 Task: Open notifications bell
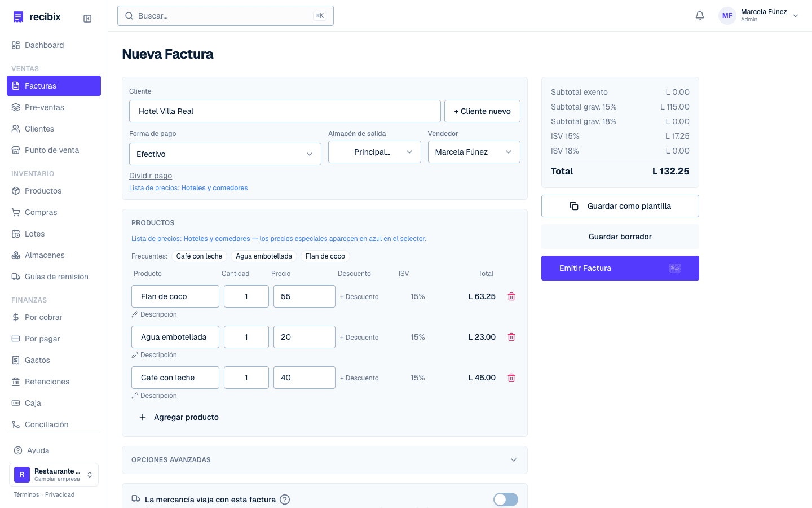point(700,16)
